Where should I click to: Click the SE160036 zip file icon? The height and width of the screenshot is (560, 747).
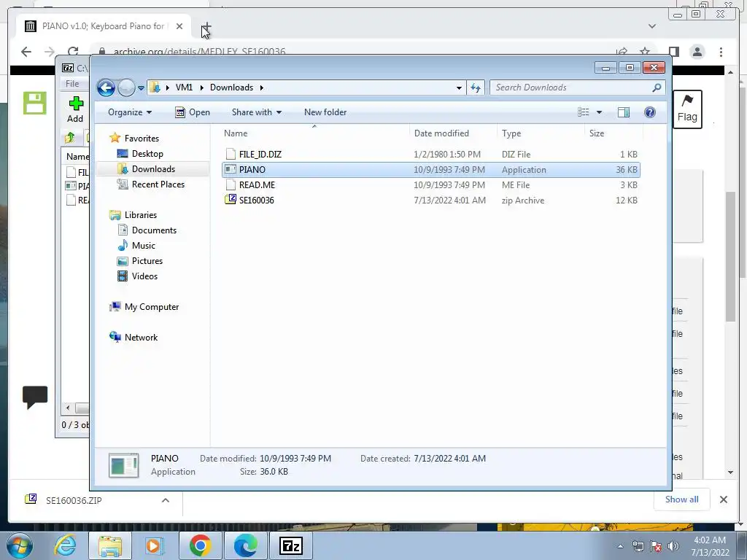pyautogui.click(x=231, y=200)
